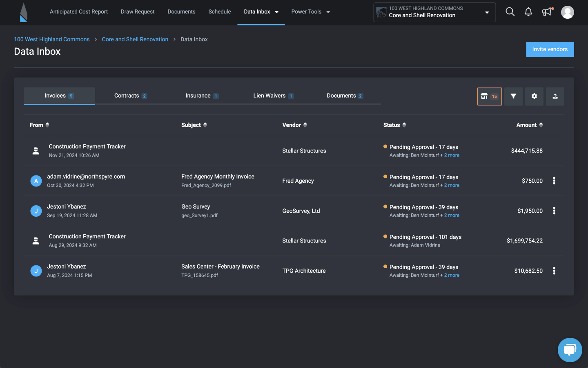Image resolution: width=588 pixels, height=368 pixels.
Task: Click the 'Awaiting: Adam Vidrine' status text
Action: pos(415,245)
